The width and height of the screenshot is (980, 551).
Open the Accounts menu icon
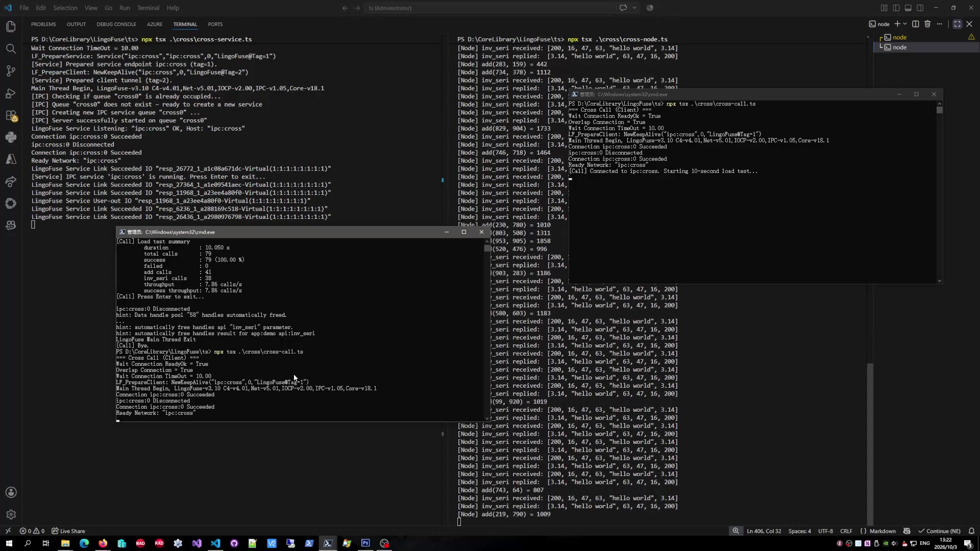pos(11,492)
